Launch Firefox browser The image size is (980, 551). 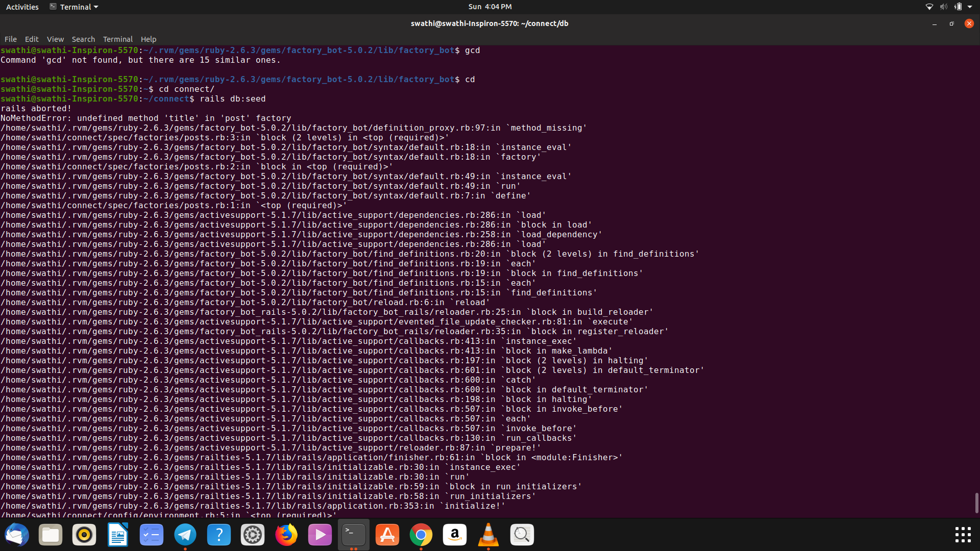[x=286, y=535]
